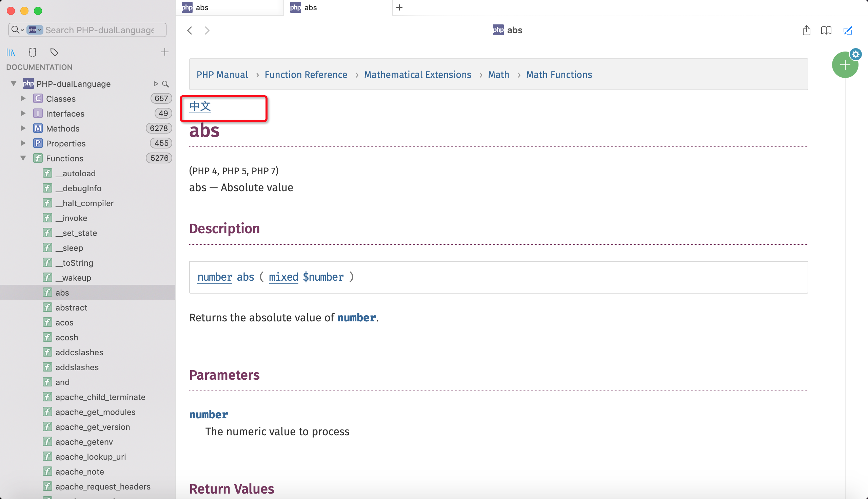
Task: Click the share icon in toolbar
Action: tap(806, 30)
